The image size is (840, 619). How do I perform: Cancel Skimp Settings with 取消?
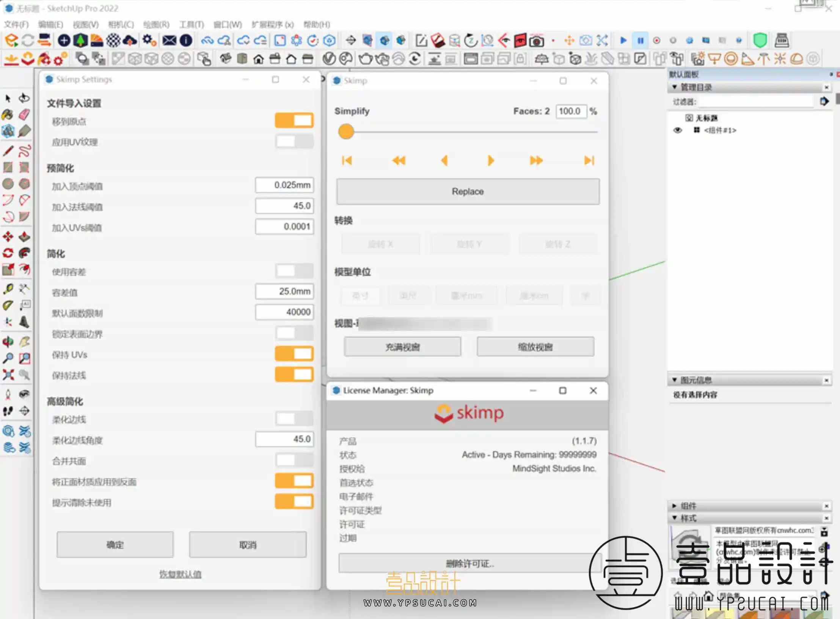[x=248, y=545]
